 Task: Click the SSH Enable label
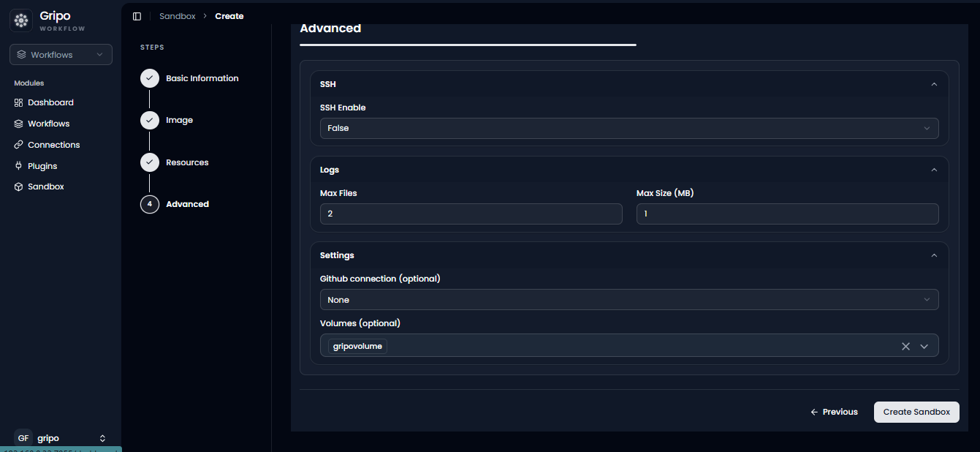[x=343, y=108]
